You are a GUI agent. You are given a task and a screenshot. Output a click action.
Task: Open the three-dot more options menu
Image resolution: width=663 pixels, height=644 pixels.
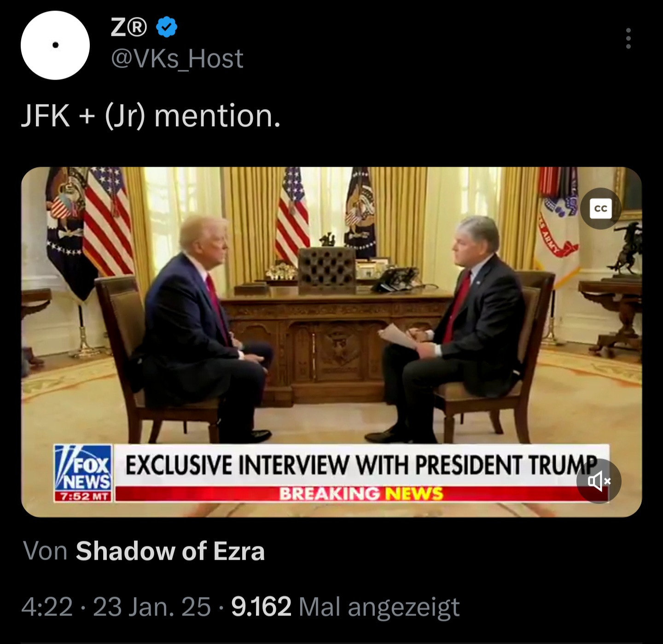(x=628, y=38)
